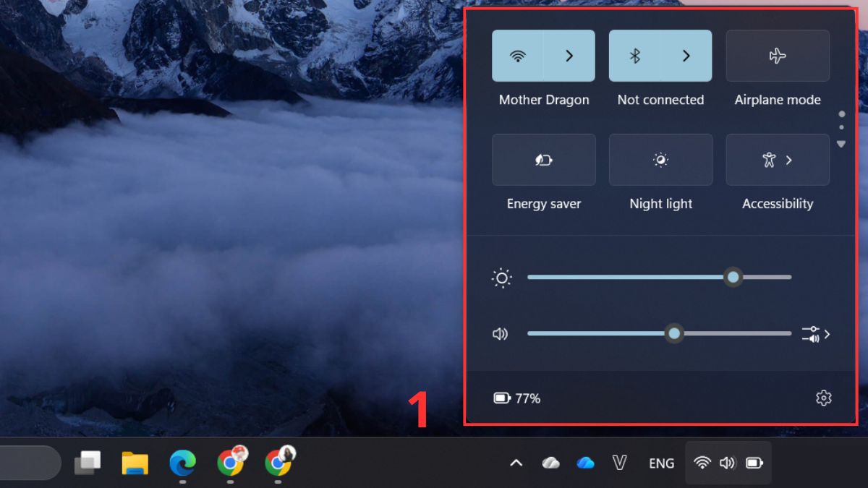Click the V-shaped tray icon

[619, 463]
